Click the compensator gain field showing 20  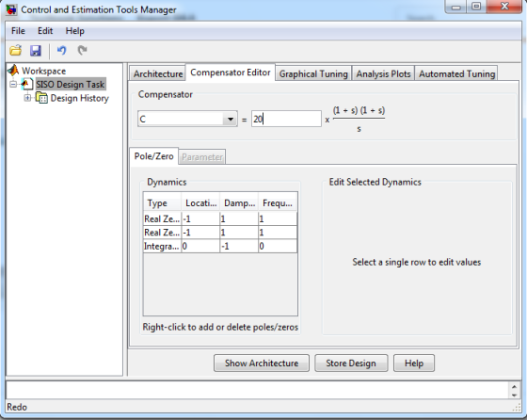(286, 119)
